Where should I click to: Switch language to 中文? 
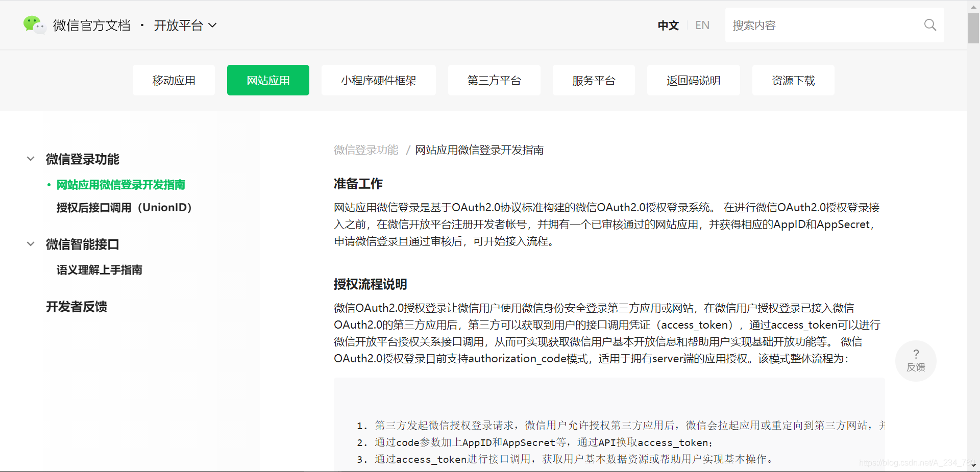(668, 25)
